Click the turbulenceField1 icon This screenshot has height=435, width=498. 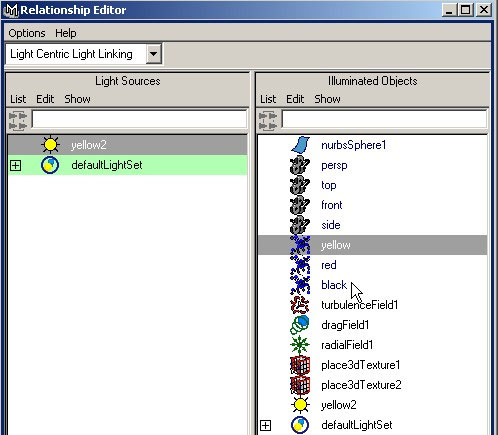point(300,305)
